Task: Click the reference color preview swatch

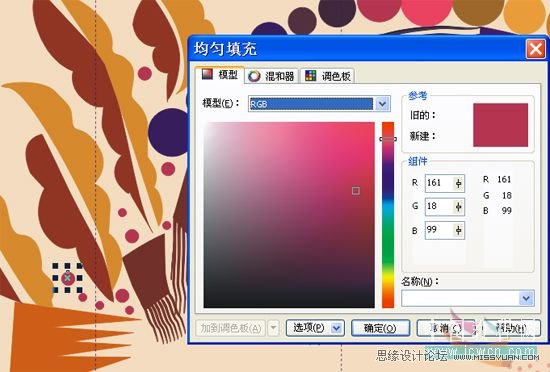Action: point(500,125)
